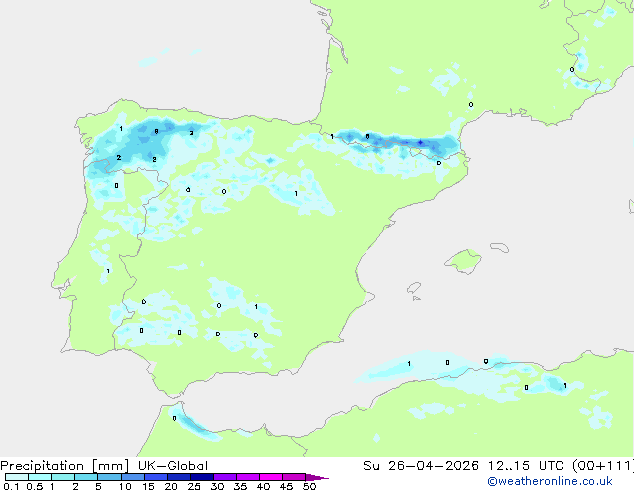Click the legend label '40'

(263, 486)
